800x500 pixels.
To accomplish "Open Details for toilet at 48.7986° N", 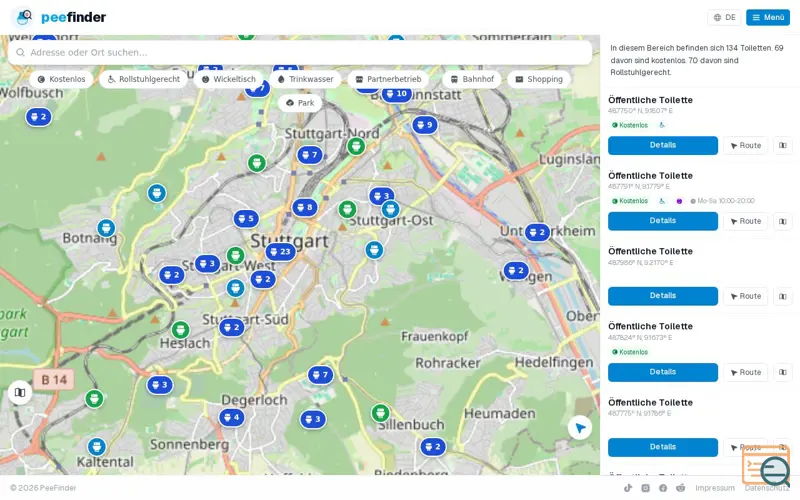I will click(663, 296).
